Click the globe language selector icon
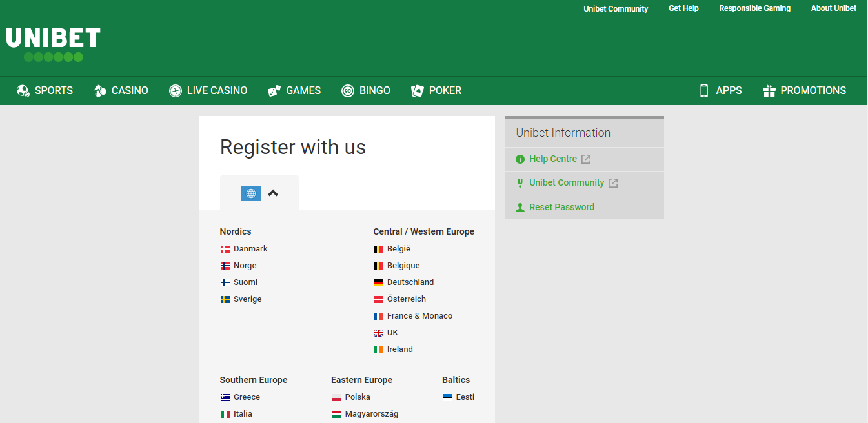868x423 pixels. [251, 193]
